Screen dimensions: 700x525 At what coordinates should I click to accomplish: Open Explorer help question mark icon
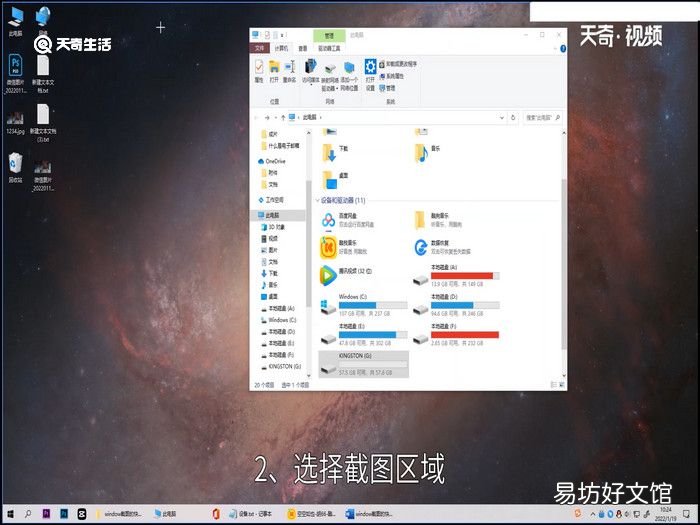563,48
